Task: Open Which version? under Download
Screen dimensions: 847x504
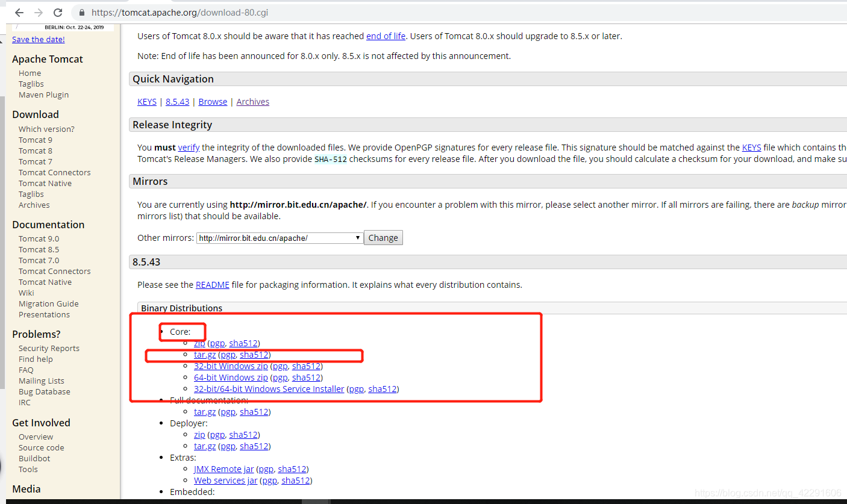Action: pyautogui.click(x=46, y=129)
